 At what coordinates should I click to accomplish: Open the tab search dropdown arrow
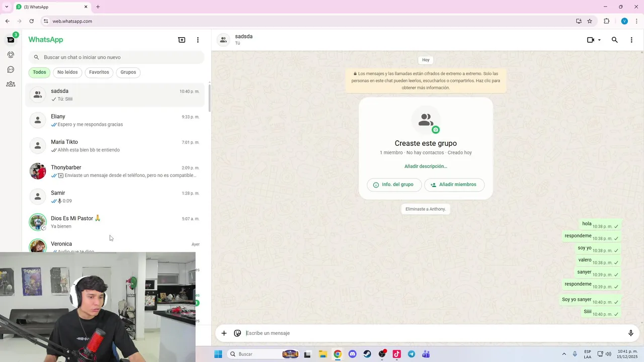coord(7,7)
